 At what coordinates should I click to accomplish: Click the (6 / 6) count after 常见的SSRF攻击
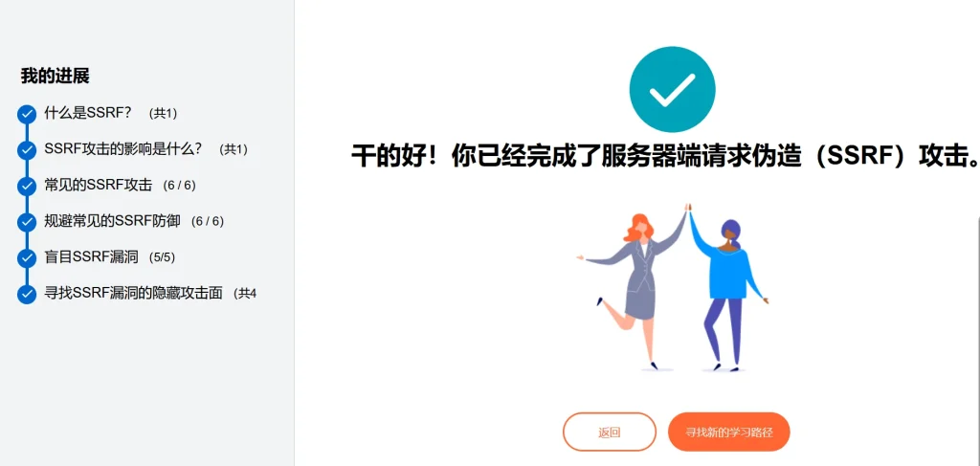click(179, 186)
